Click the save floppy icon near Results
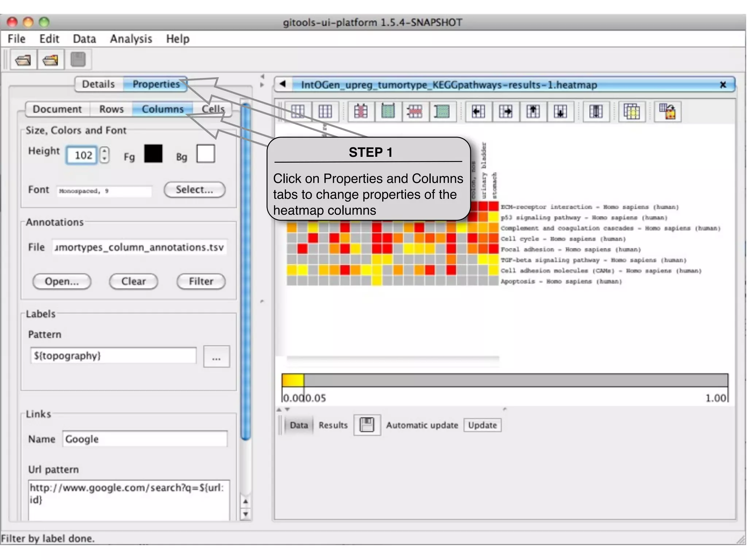 (x=367, y=425)
